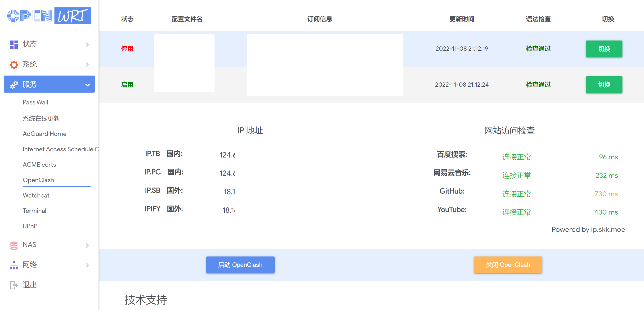Click the 关闭 OpenClash button
This screenshot has width=644, height=310.
(x=508, y=265)
